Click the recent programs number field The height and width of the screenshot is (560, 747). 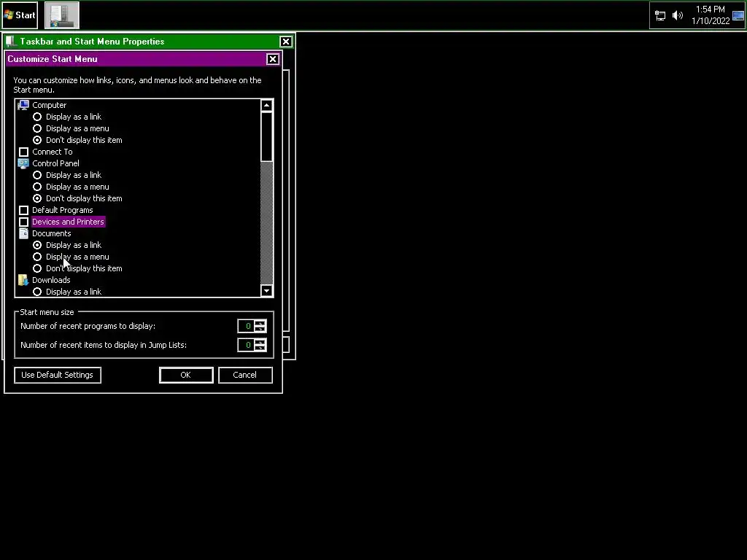[246, 326]
